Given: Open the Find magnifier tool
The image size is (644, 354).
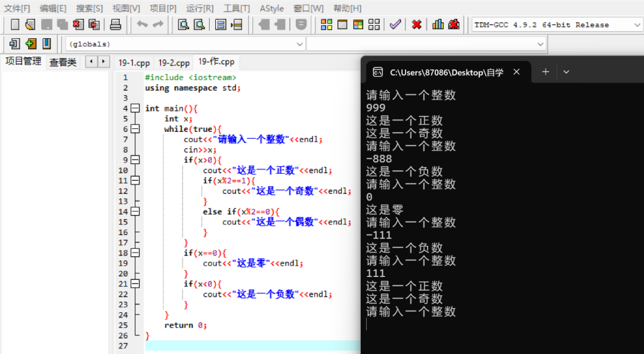Looking at the screenshot, I should click(183, 24).
